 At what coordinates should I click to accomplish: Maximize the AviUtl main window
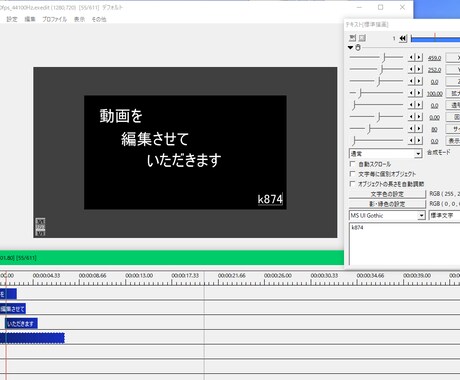[381, 7]
